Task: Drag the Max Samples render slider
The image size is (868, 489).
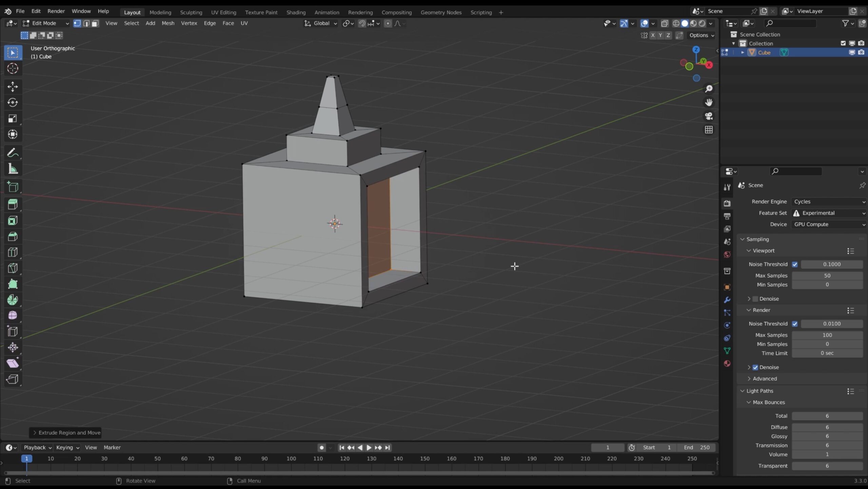Action: point(827,335)
